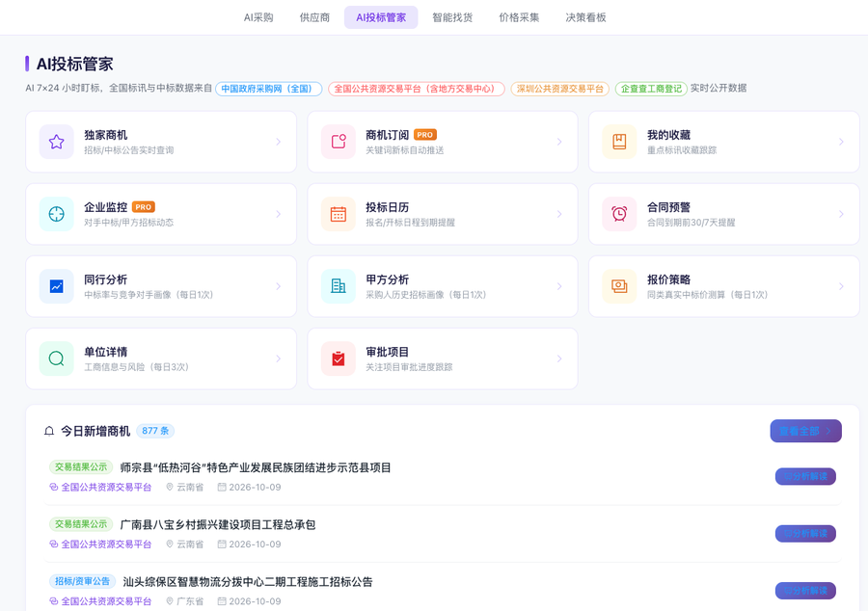
Task: Select the AI投标管家 tab
Action: click(x=381, y=17)
